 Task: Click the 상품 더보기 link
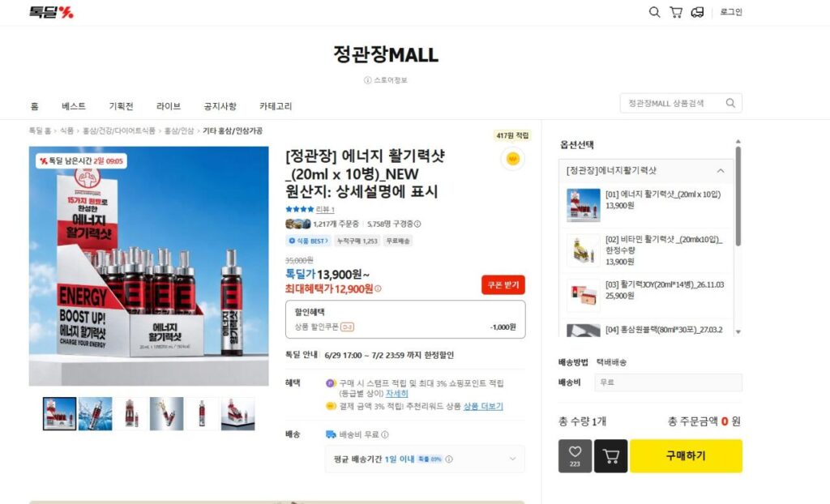pyautogui.click(x=483, y=406)
